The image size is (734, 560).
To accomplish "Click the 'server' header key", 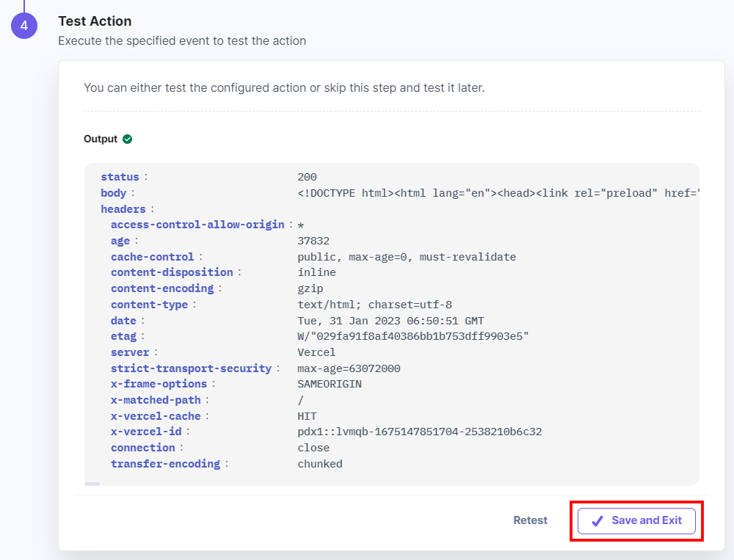I will click(130, 352).
